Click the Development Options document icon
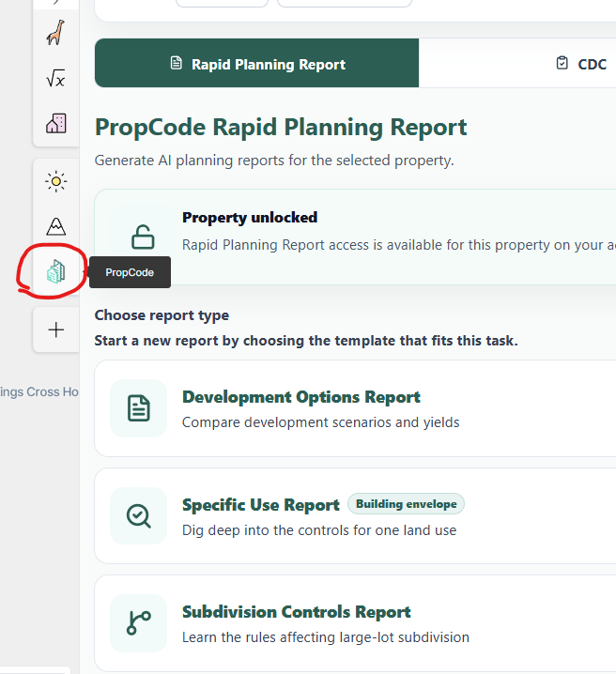 (x=138, y=408)
